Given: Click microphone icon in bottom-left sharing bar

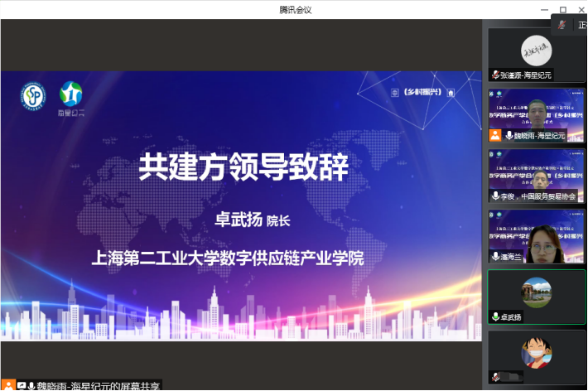Looking at the screenshot, I should point(31,386).
